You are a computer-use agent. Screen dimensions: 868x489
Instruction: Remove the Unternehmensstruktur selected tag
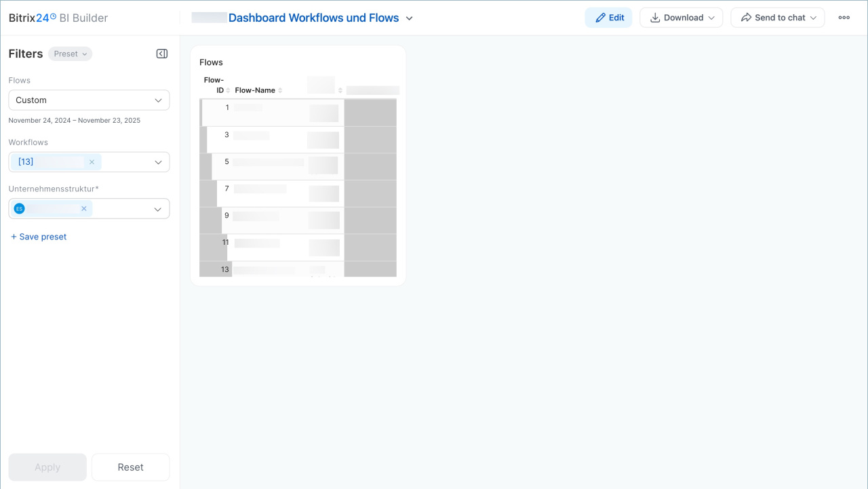click(84, 209)
